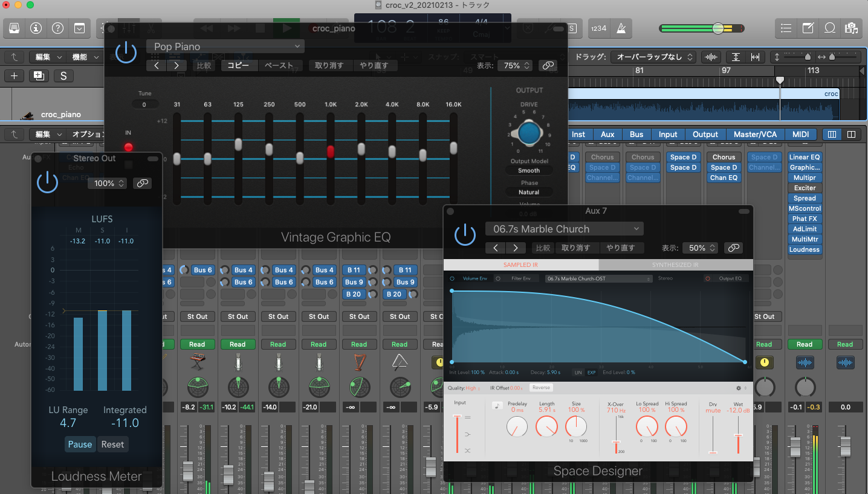This screenshot has width=868, height=494.
Task: Click the triangle instrument icon in mixer
Action: pyautogui.click(x=400, y=362)
